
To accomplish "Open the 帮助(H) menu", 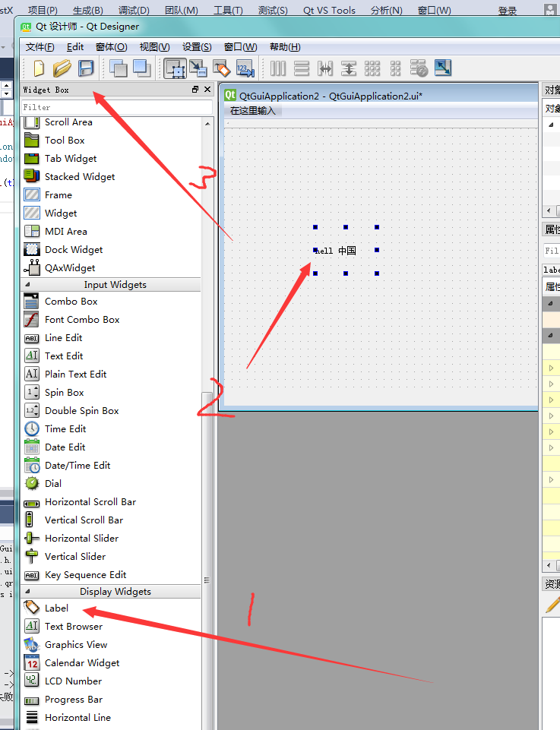I will 285,47.
